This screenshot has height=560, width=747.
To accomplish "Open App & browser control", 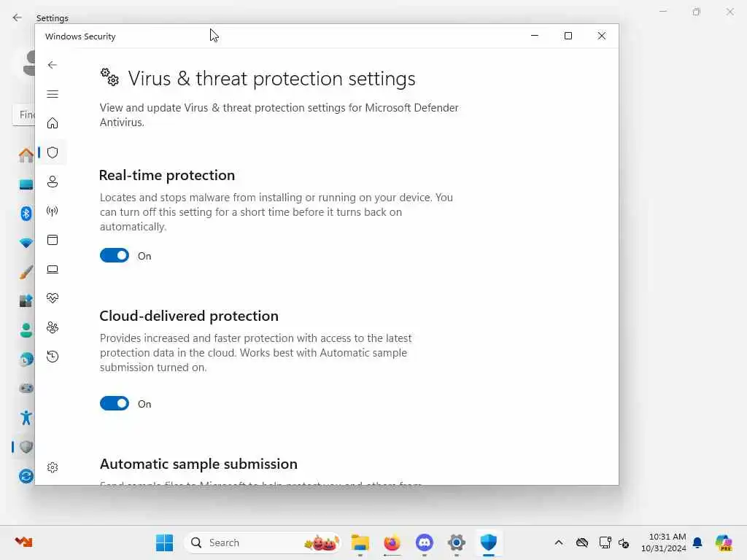I will coord(53,240).
